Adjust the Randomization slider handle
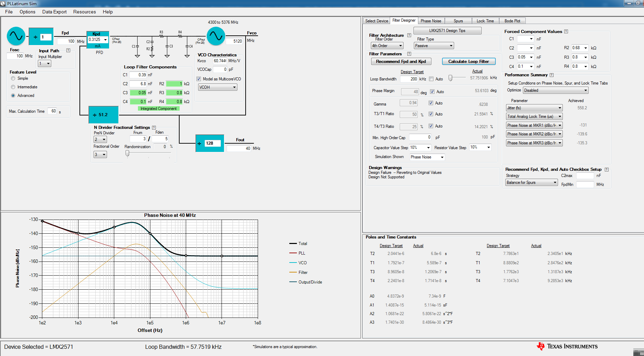644x356 pixels. coord(127,154)
